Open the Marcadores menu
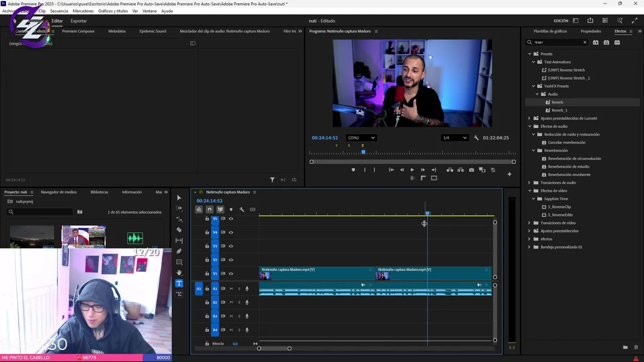 [x=83, y=11]
